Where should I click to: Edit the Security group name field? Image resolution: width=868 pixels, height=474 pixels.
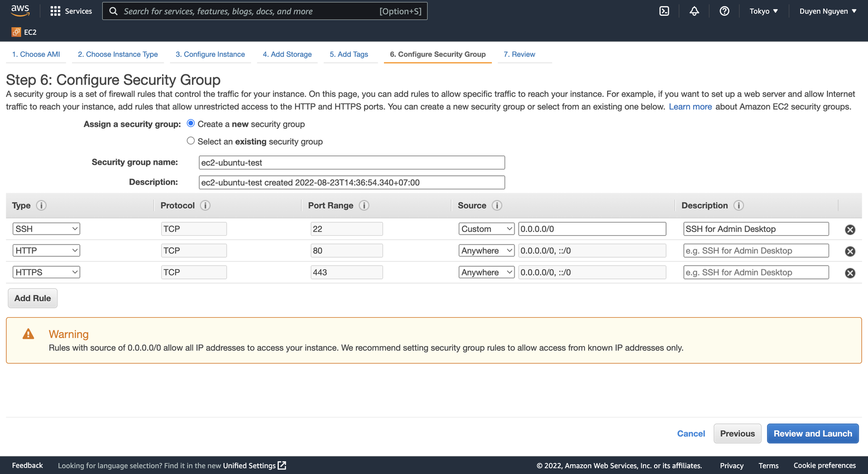pyautogui.click(x=352, y=163)
